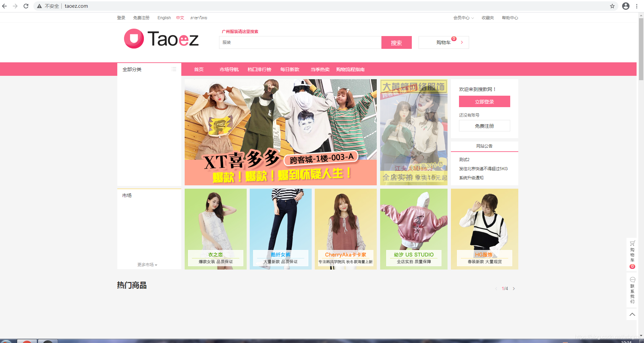Open the 全部分类 category menu
Image resolution: width=644 pixels, height=343 pixels.
click(149, 69)
